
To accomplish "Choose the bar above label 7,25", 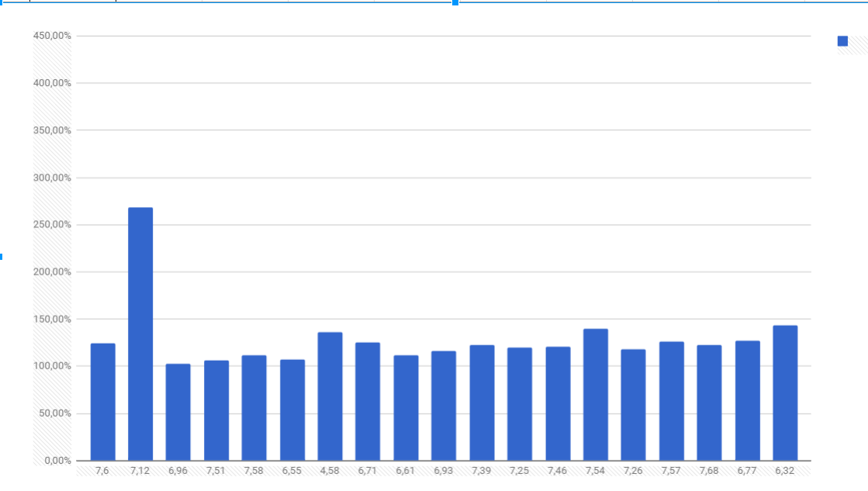I will 520,404.
